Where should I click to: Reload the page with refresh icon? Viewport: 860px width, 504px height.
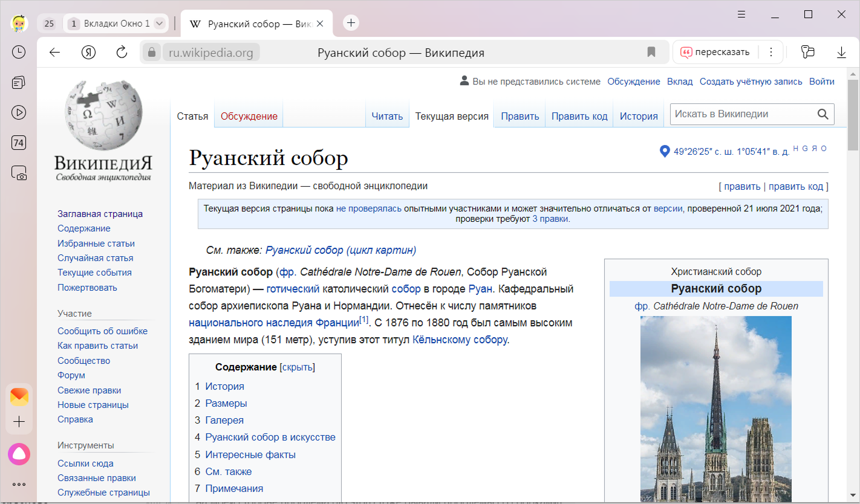pos(122,53)
